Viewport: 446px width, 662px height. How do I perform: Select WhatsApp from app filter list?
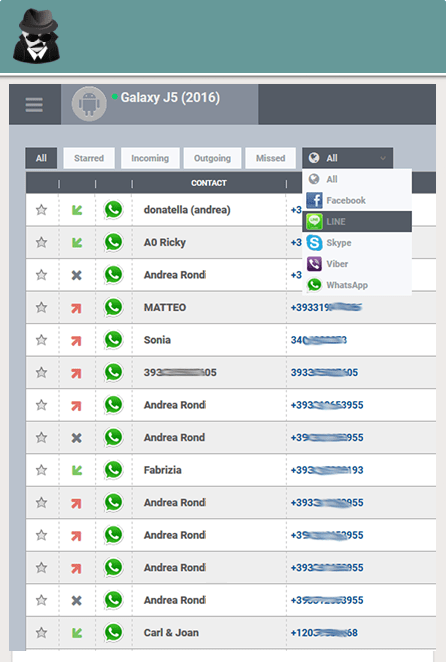[357, 285]
